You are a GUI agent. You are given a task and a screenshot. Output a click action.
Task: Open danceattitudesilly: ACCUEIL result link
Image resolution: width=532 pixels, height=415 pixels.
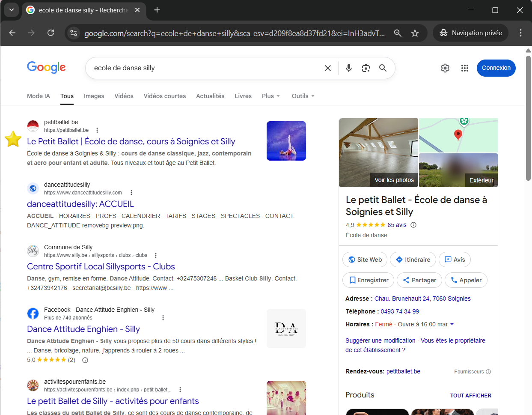pyautogui.click(x=80, y=204)
